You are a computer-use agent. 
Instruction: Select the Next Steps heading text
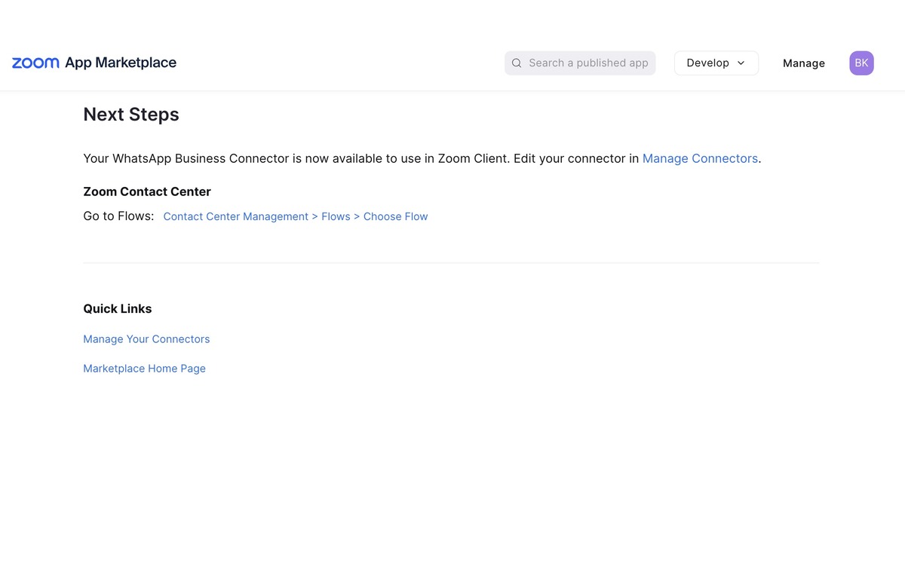[x=131, y=115]
